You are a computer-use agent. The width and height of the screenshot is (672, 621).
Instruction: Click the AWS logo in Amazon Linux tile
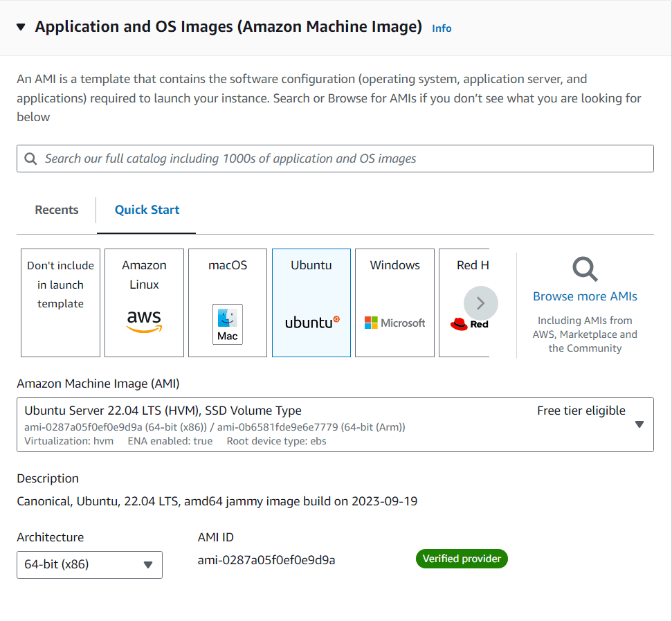tap(144, 321)
